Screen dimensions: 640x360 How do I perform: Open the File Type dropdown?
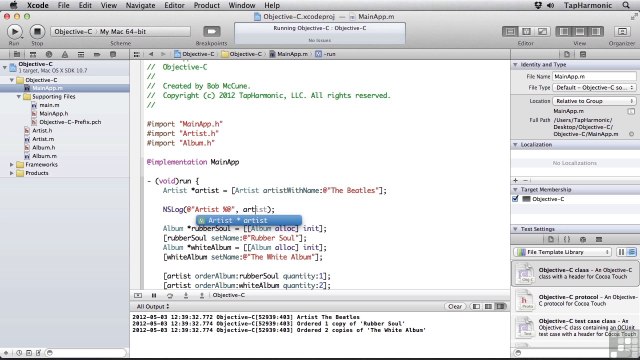click(594, 88)
